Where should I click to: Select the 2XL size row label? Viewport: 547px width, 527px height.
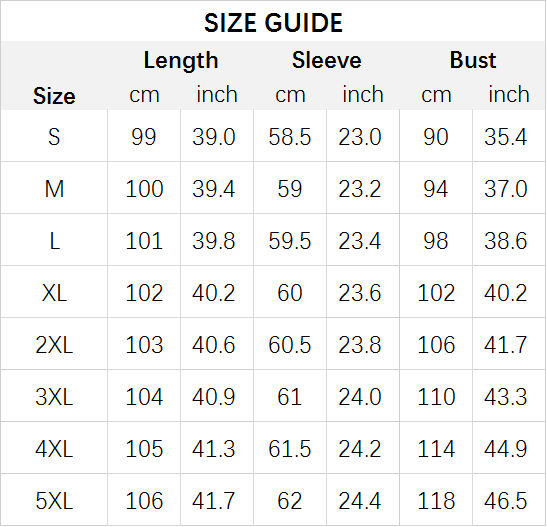54,345
